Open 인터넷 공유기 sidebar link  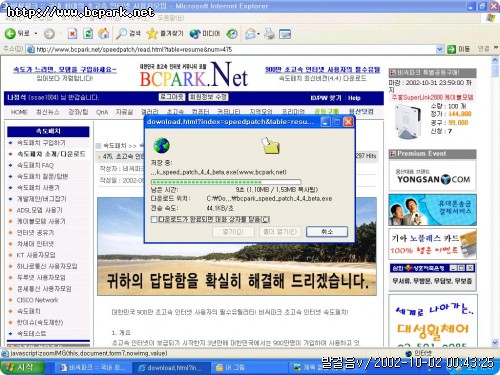[x=35, y=232]
